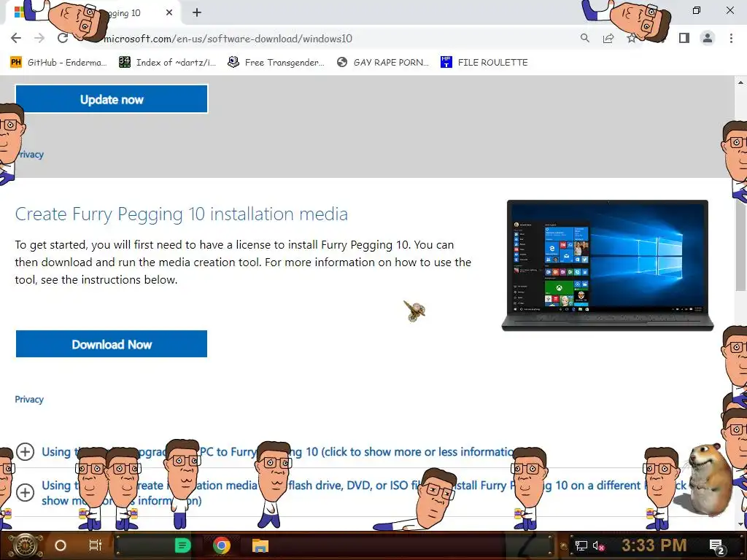The height and width of the screenshot is (560, 747).
Task: Open the Privacy link below Download Now
Action: click(x=29, y=399)
